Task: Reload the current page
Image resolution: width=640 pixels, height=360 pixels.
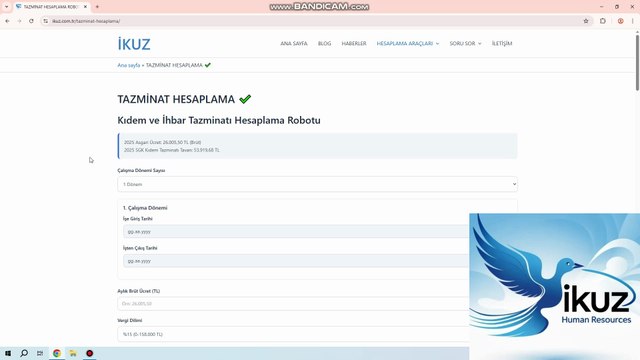Action: tap(31, 21)
